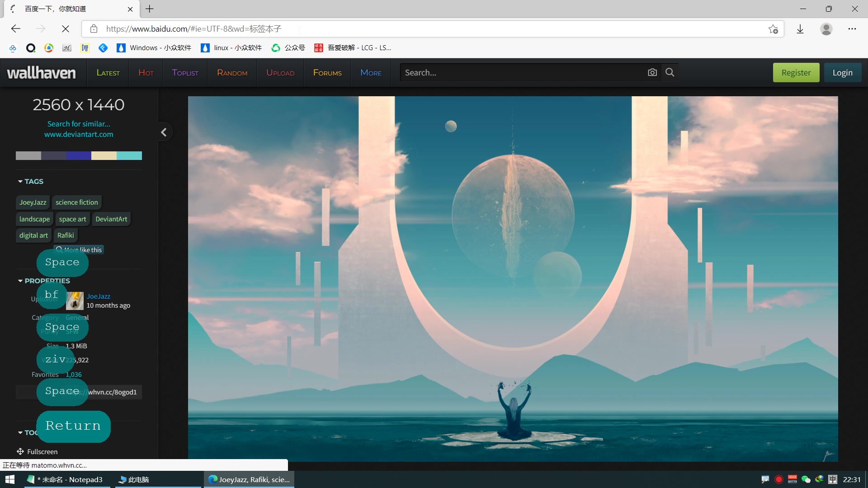This screenshot has width=868, height=488.
Task: Click the space art tag
Action: pos(72,219)
